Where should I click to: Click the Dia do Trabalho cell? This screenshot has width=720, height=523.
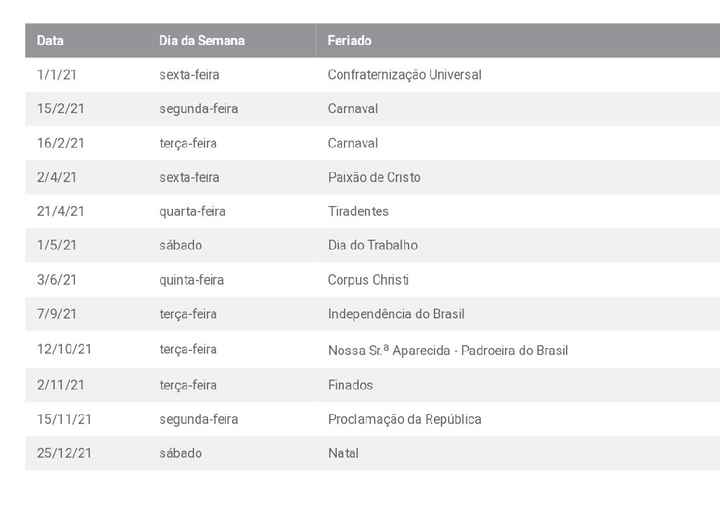tap(373, 245)
